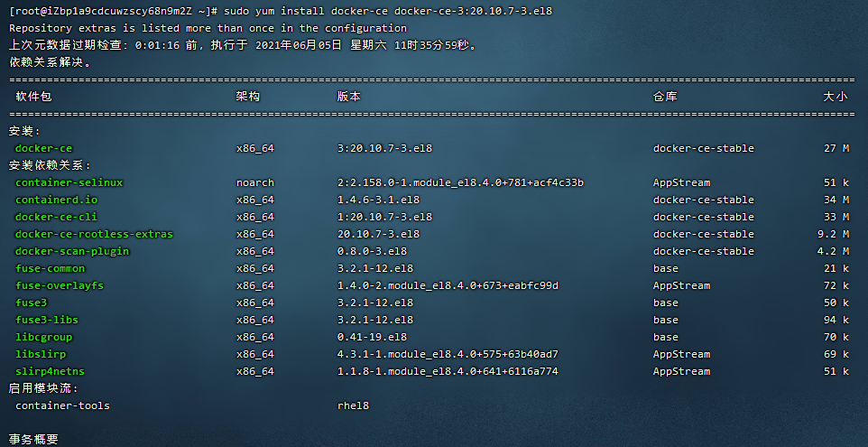The image size is (868, 447).
Task: Select docker-scan-plugin package name
Action: (72, 251)
